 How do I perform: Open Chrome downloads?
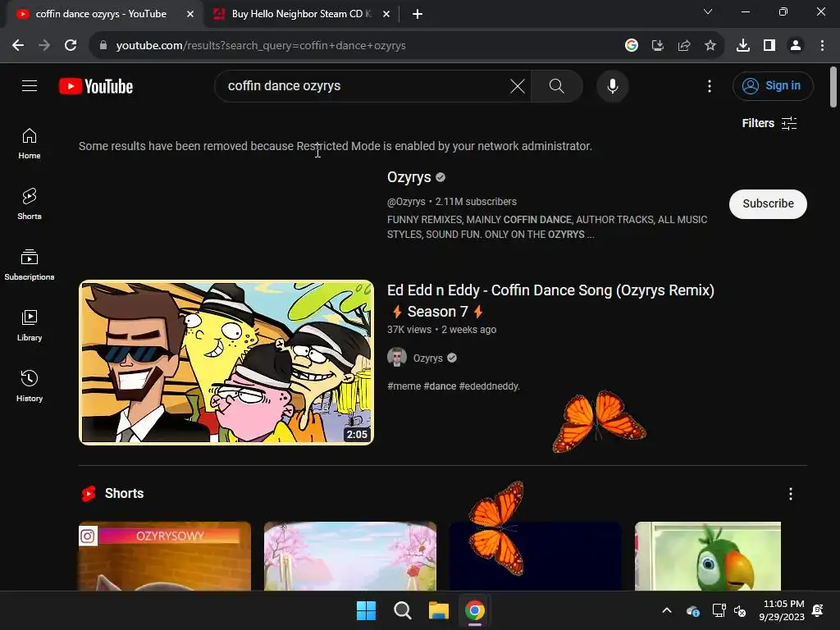[743, 46]
